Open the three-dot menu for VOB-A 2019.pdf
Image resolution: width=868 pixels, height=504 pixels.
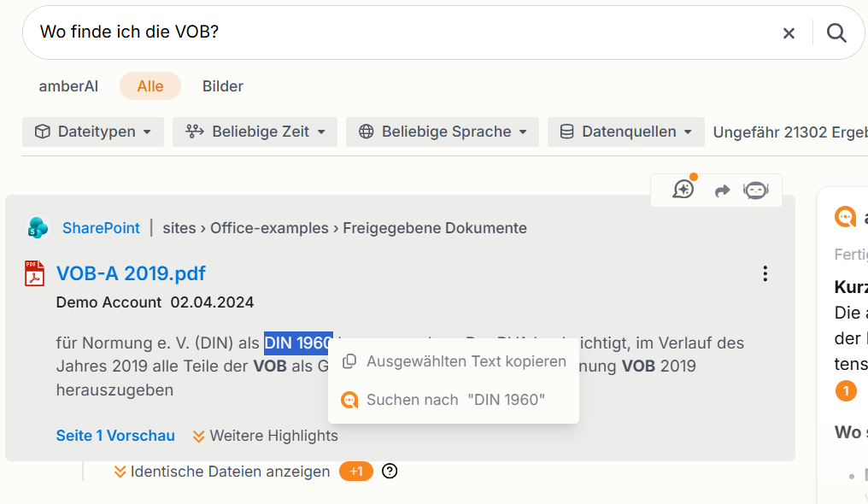click(765, 273)
